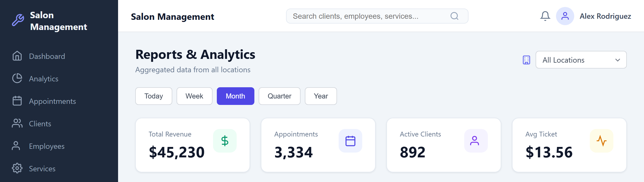Select the Year time range
Screen dimensions: 644x182
pyautogui.click(x=321, y=96)
